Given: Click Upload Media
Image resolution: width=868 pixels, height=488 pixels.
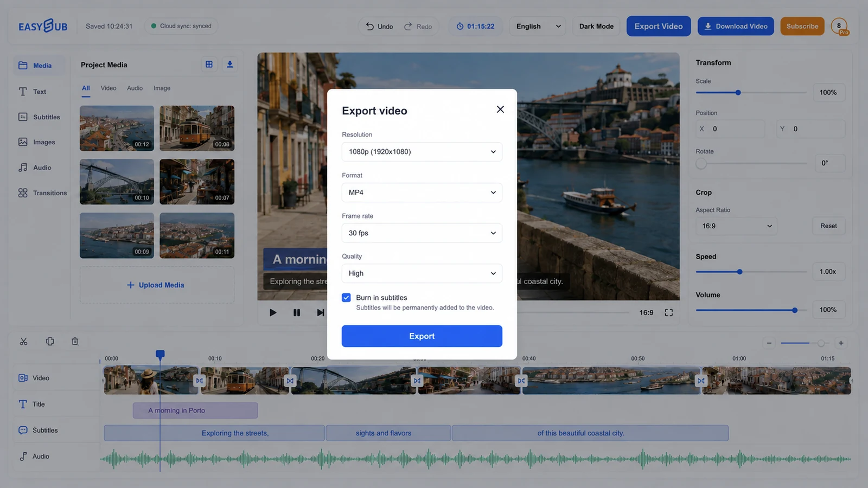Looking at the screenshot, I should [x=157, y=285].
